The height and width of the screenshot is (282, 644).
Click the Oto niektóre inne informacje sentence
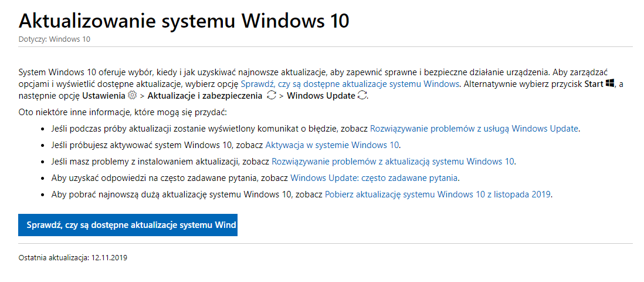coord(123,112)
